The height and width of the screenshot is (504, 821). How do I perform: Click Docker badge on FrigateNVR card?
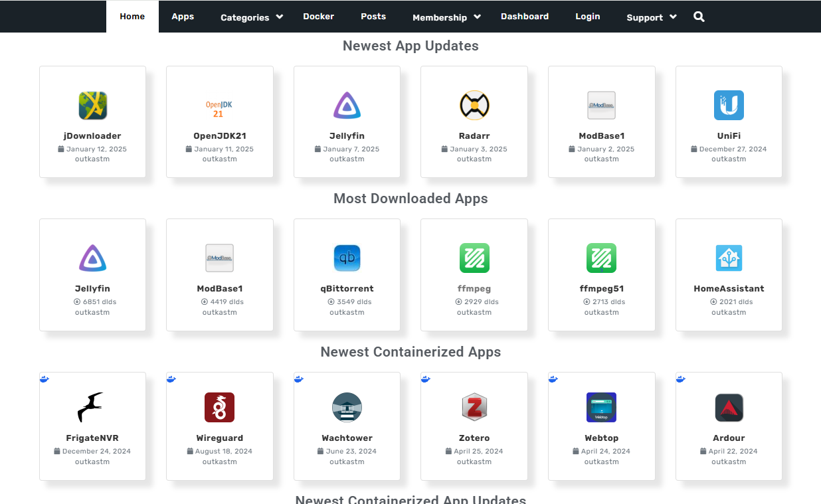pyautogui.click(x=44, y=378)
